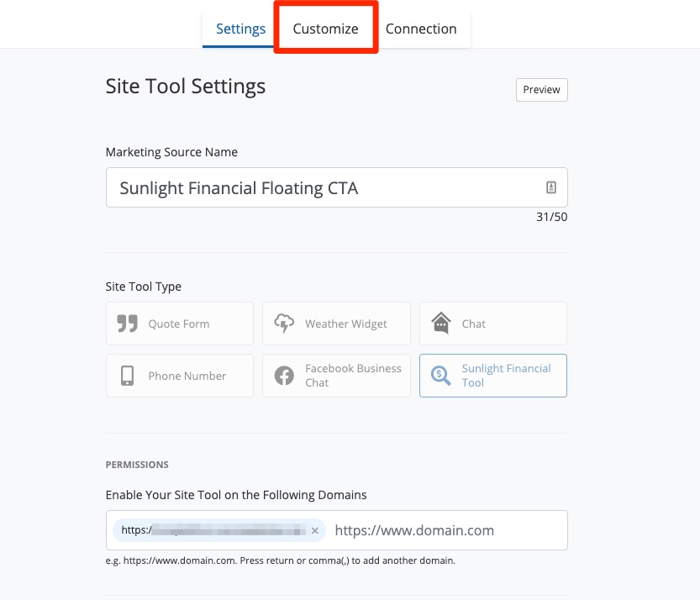The height and width of the screenshot is (600, 700).
Task: Focus the Marketing Source Name text field
Action: click(x=319, y=187)
